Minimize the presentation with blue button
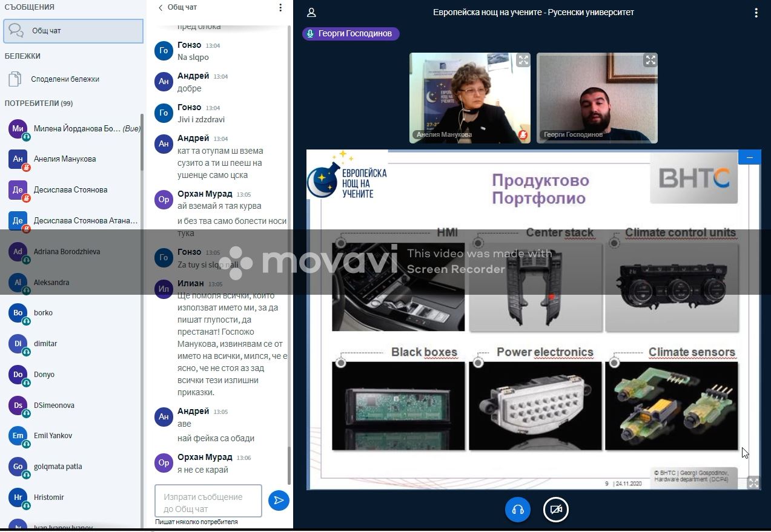The width and height of the screenshot is (771, 532). click(749, 157)
